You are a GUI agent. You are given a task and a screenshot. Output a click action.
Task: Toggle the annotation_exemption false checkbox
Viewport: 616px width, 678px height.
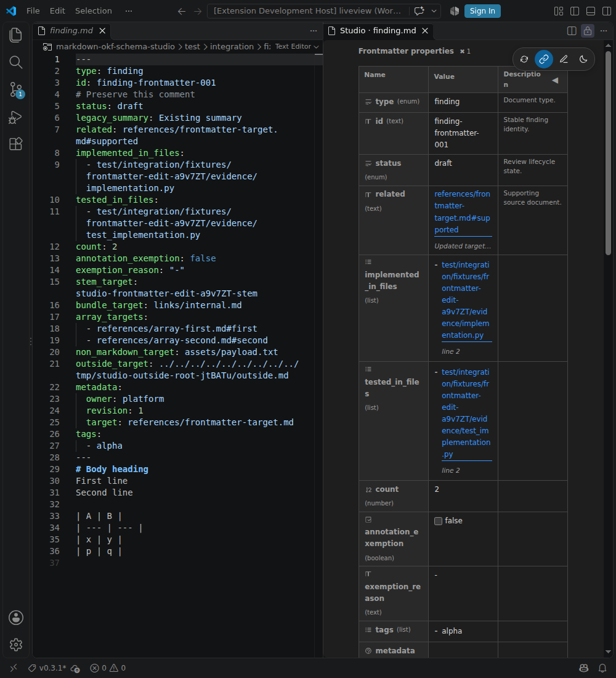coord(439,521)
